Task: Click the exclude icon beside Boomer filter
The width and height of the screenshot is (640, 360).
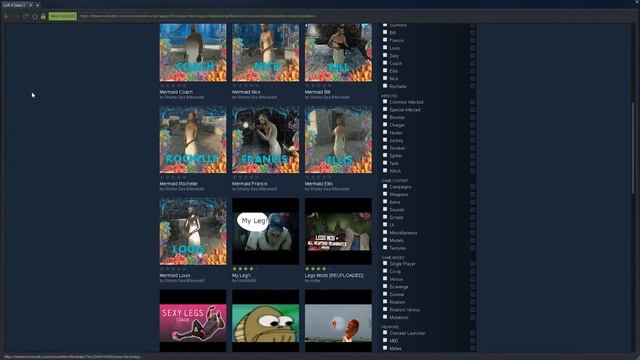Action: [472, 117]
